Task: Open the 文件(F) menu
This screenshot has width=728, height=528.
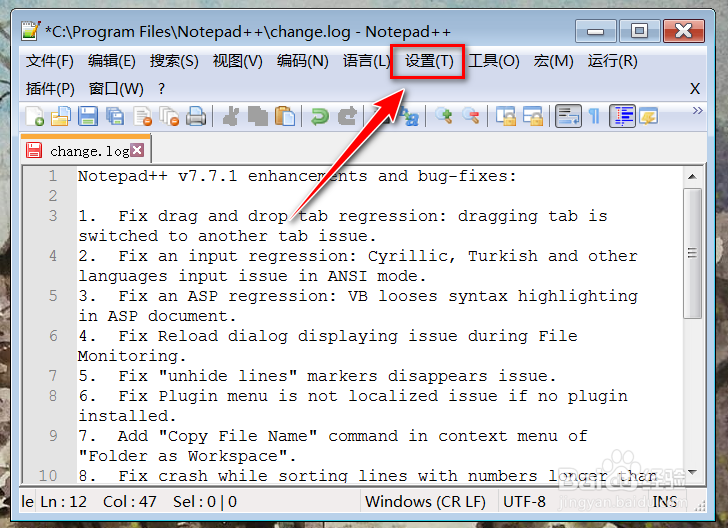Action: click(50, 61)
